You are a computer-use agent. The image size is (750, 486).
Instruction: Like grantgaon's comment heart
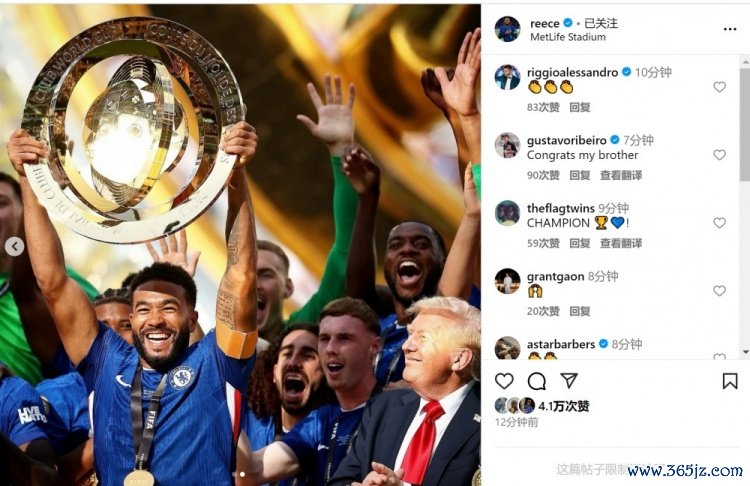[719, 290]
